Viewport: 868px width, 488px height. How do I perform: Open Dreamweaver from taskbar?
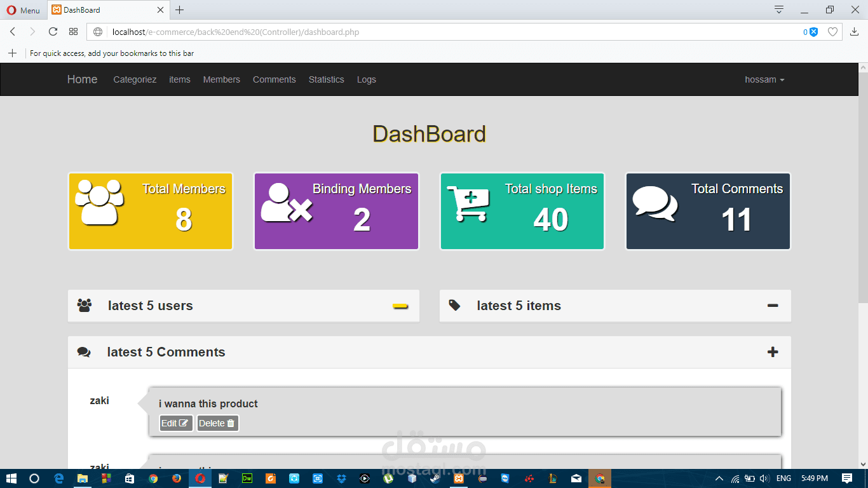(x=247, y=478)
